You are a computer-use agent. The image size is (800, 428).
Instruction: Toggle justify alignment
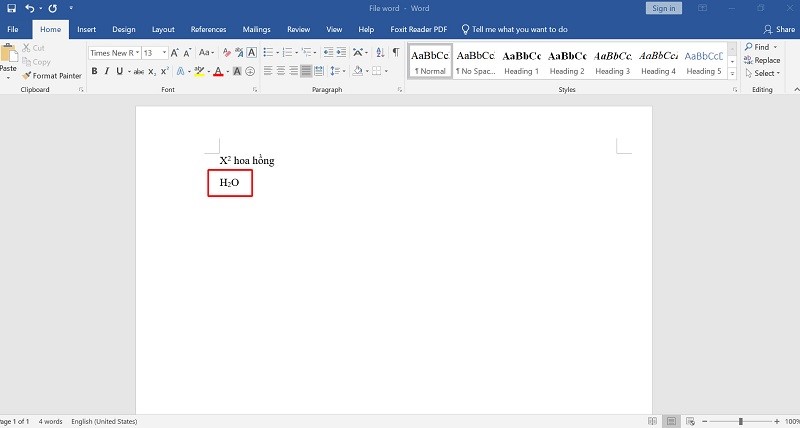(306, 71)
